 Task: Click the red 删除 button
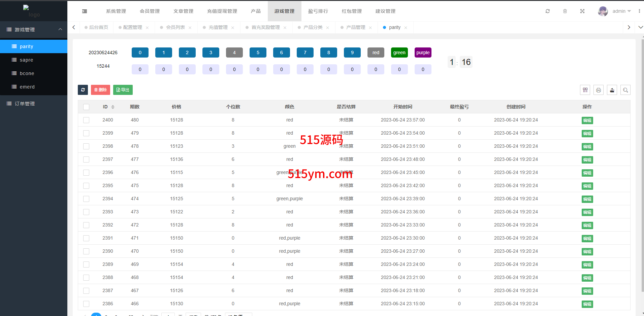point(100,90)
